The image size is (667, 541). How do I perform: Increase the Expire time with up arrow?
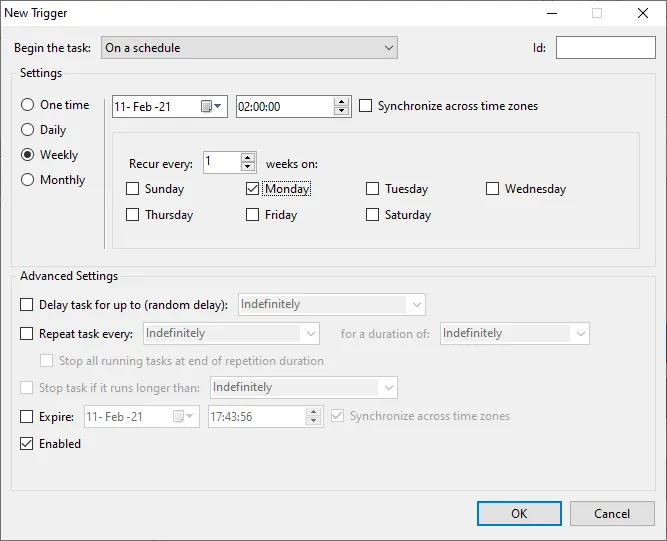314,412
